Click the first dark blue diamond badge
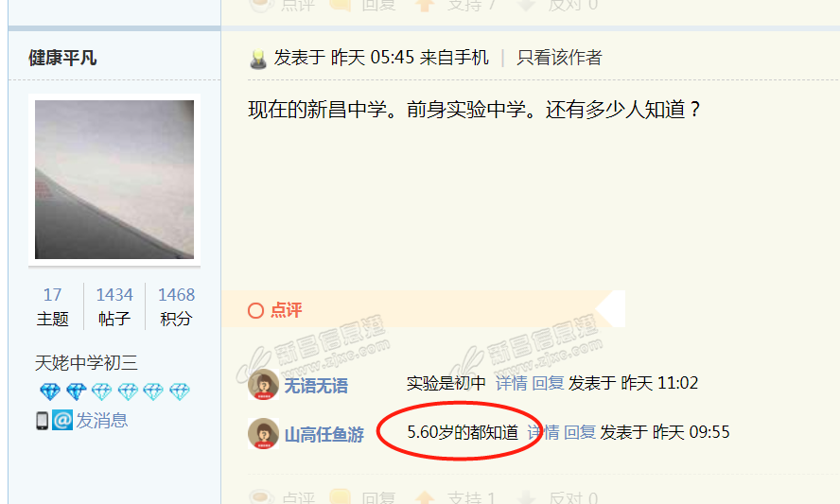840x504 pixels. pos(50,392)
